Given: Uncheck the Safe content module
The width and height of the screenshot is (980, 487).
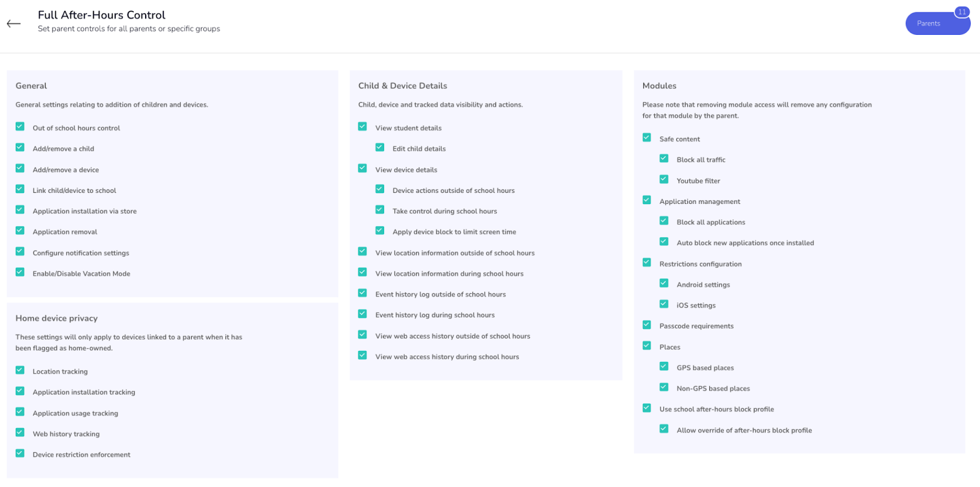Looking at the screenshot, I should pos(647,138).
